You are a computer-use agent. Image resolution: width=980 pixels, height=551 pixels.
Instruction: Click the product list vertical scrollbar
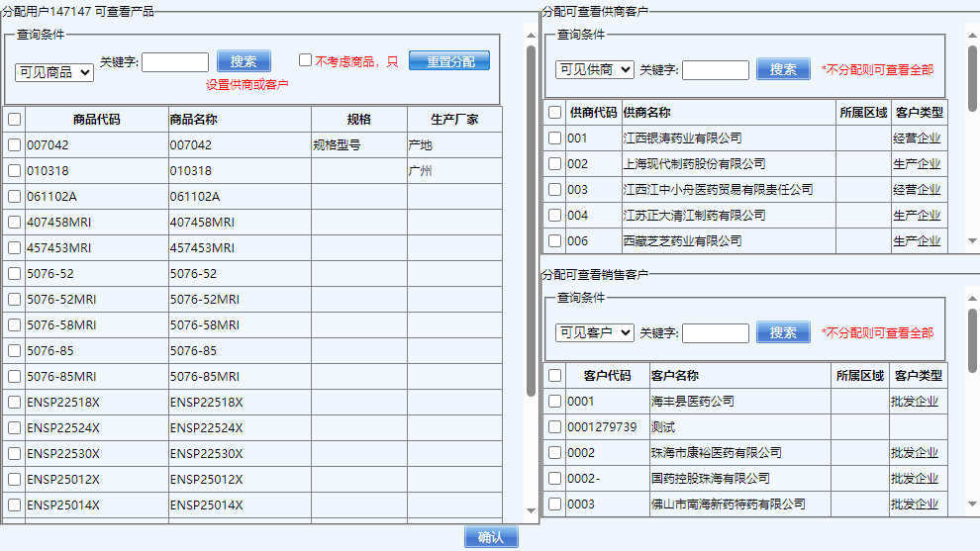531,218
